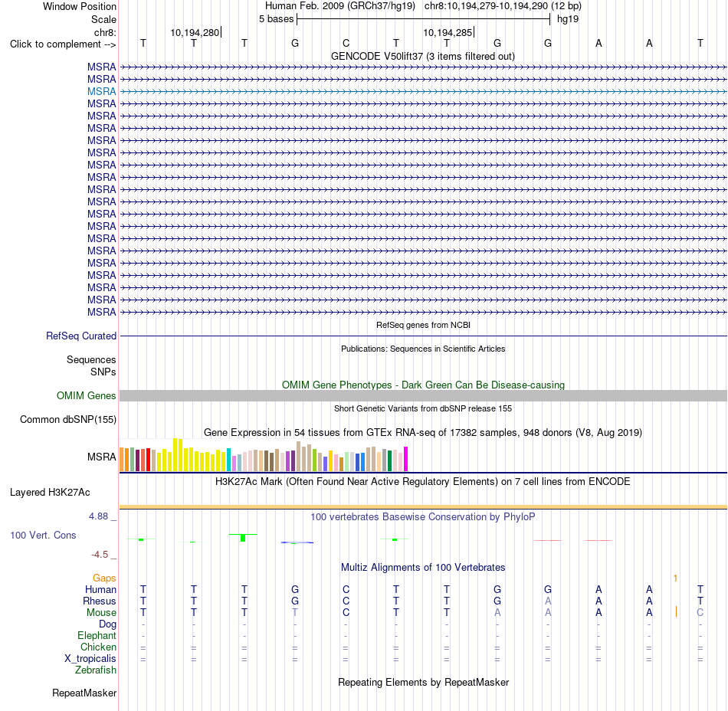Open 'H3K27Ac Mark (Often Found Near Active...' title
The width and height of the screenshot is (728, 711).
click(x=423, y=482)
